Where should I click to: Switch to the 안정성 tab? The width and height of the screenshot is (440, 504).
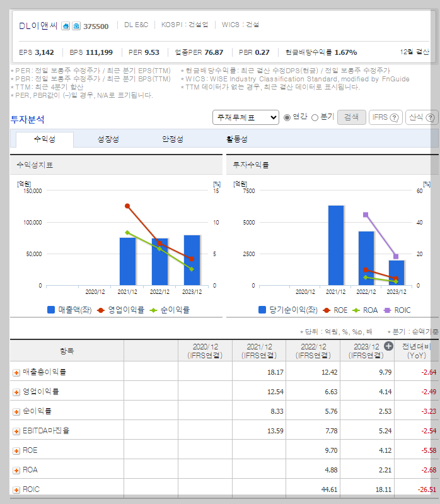click(173, 139)
